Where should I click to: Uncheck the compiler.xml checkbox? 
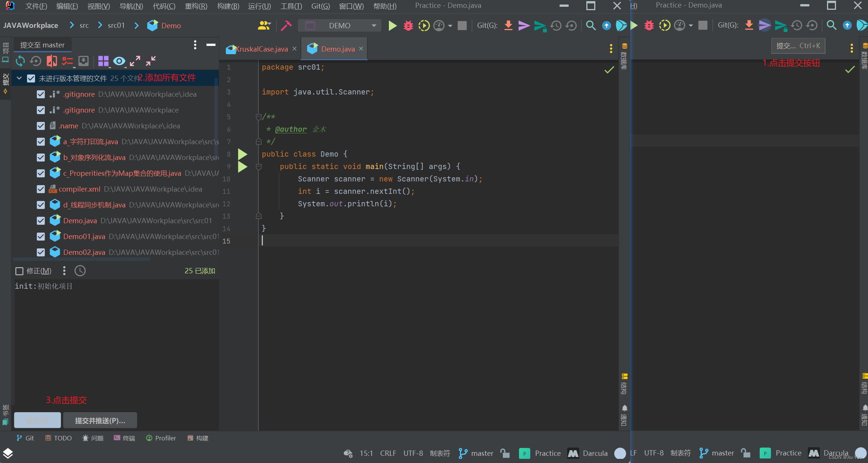41,189
